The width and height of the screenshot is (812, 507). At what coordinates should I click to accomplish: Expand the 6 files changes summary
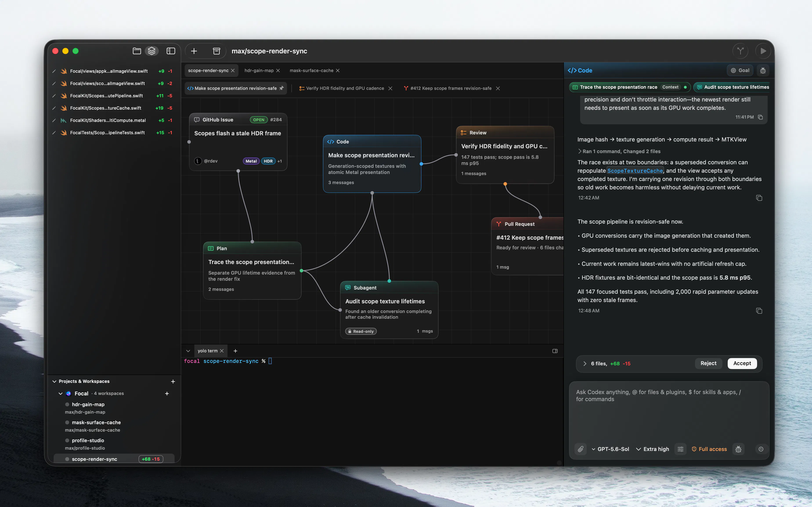coord(585,364)
